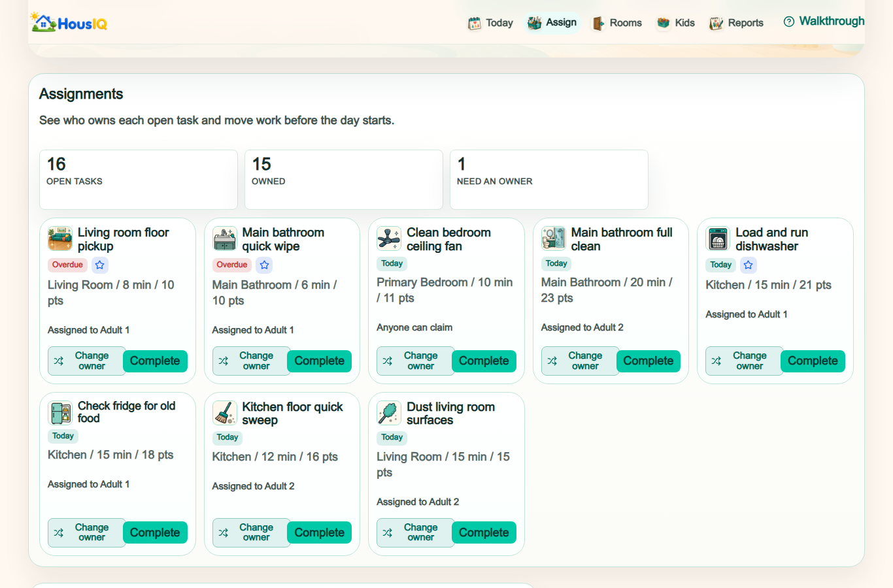Click the Check fridge for old food icon

click(x=60, y=413)
